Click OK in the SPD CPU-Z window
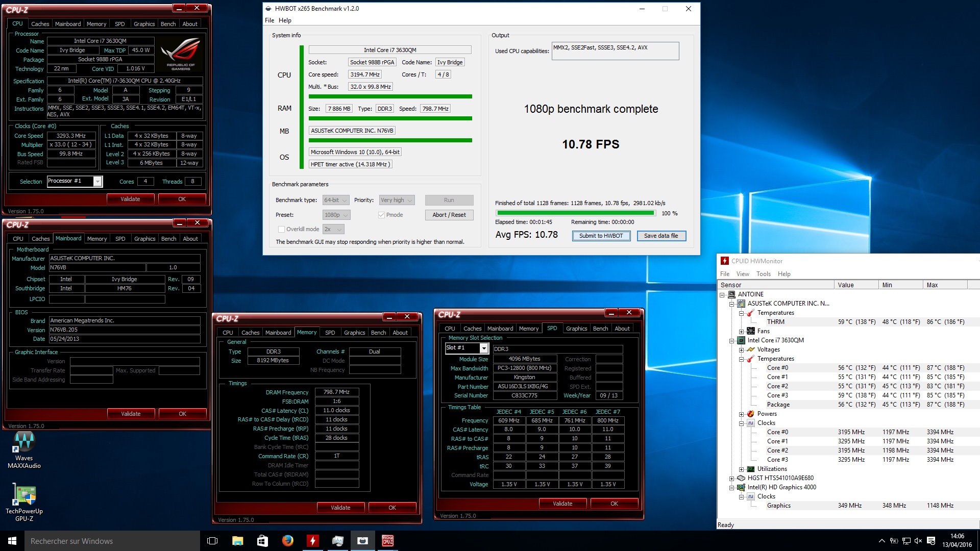The height and width of the screenshot is (551, 980). pyautogui.click(x=614, y=504)
